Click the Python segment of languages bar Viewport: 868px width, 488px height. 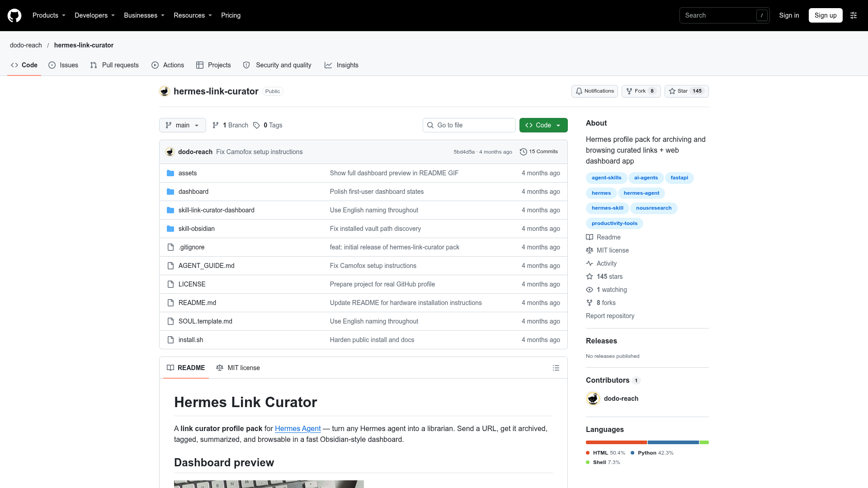pos(674,442)
